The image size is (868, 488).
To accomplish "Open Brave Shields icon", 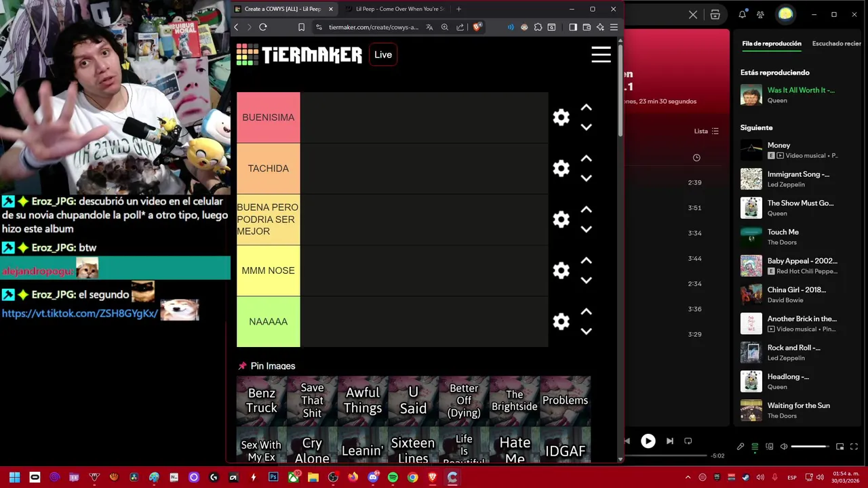I will point(477,27).
